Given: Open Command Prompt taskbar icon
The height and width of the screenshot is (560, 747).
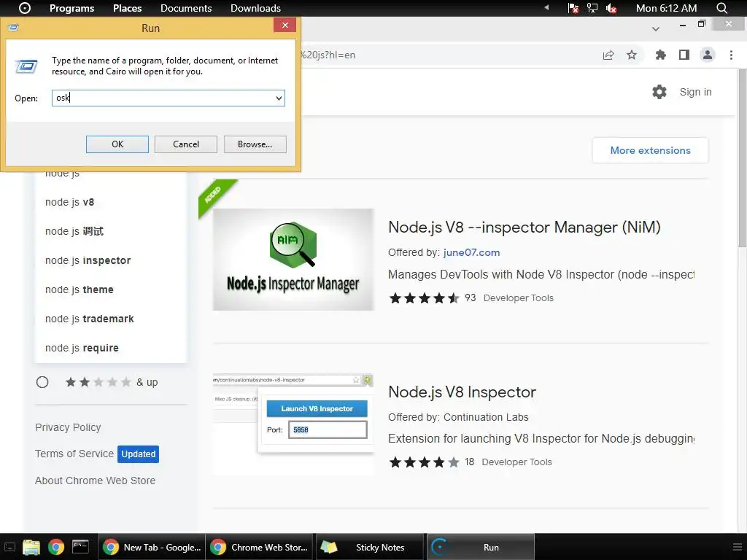Looking at the screenshot, I should tap(80, 547).
